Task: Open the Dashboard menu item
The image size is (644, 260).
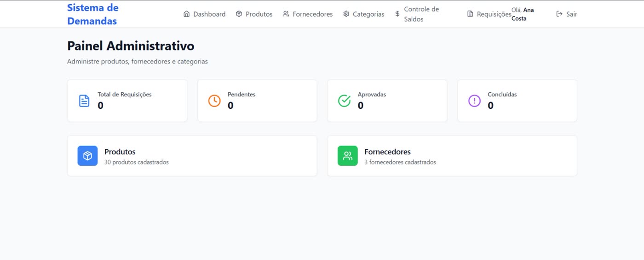Action: (204, 14)
